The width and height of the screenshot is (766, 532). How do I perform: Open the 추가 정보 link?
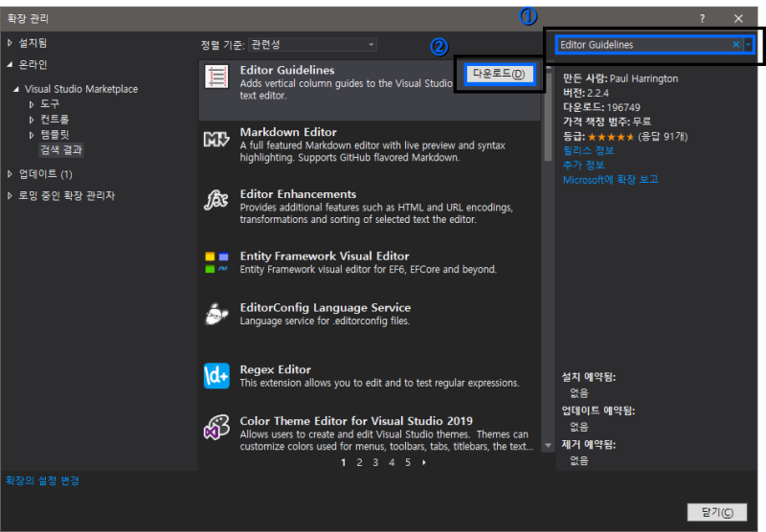tap(583, 165)
